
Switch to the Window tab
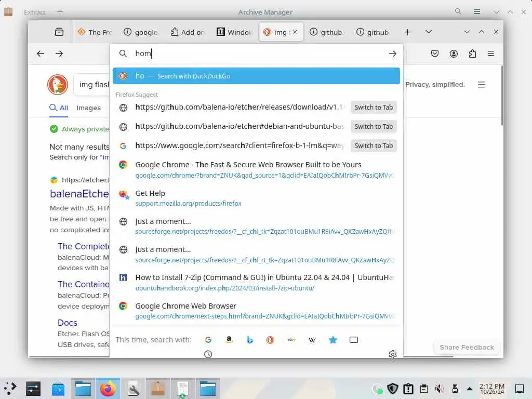point(234,32)
